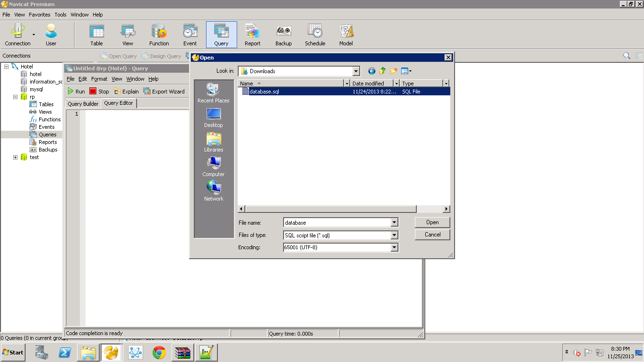Click the Open button in dialog
Screen dimensions: 644x362
point(432,222)
